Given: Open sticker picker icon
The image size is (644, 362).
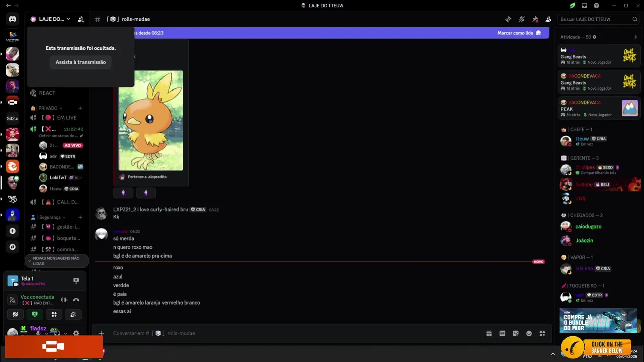Looking at the screenshot, I should pos(516,333).
